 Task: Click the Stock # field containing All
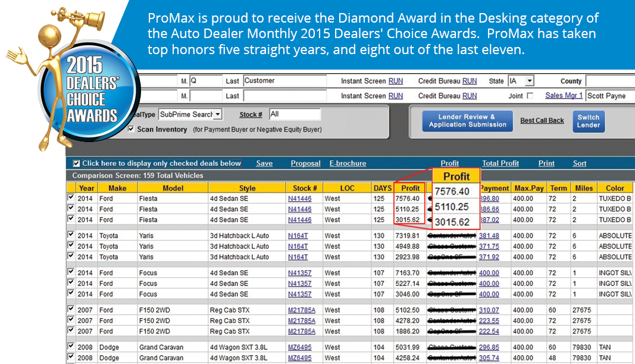pos(295,114)
